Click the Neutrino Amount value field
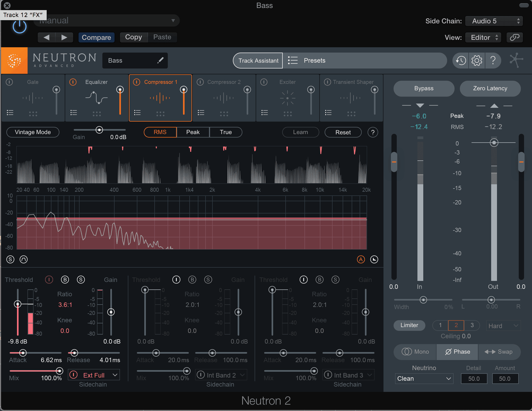The image size is (532, 411). pyautogui.click(x=505, y=379)
